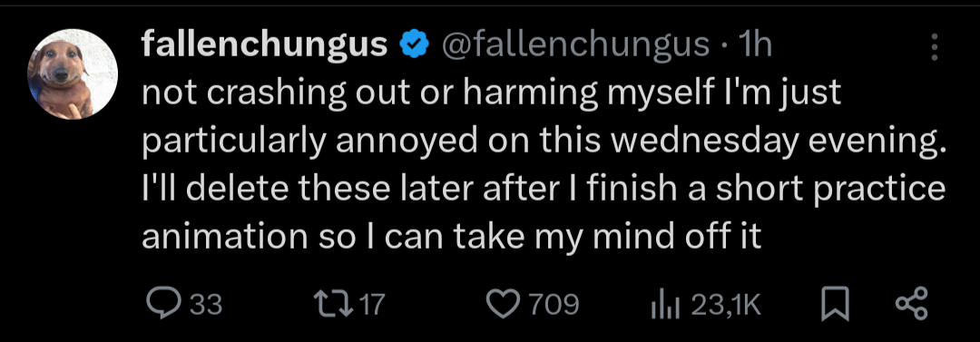Open the dog profile picture avatar
980x342 pixels.
click(x=73, y=73)
